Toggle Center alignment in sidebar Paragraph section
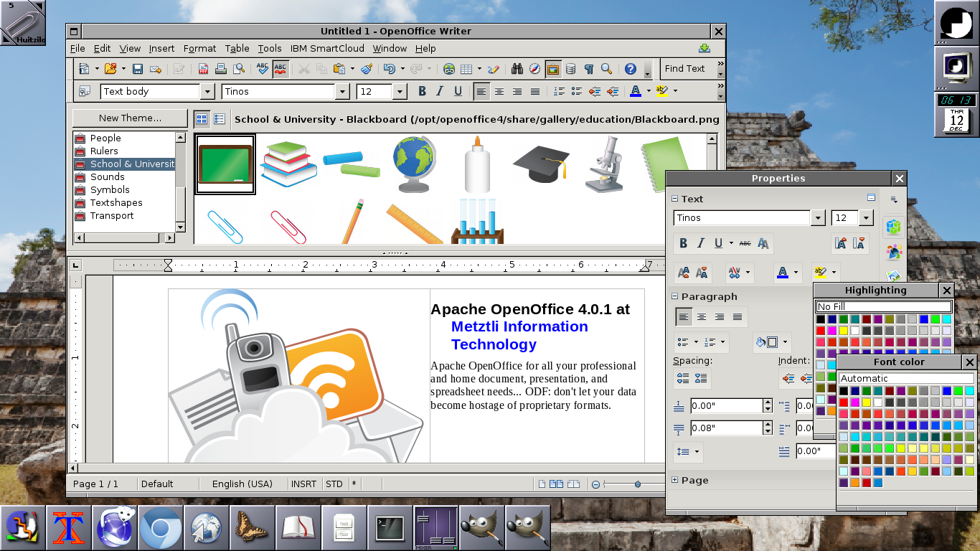The height and width of the screenshot is (551, 980). (x=702, y=316)
